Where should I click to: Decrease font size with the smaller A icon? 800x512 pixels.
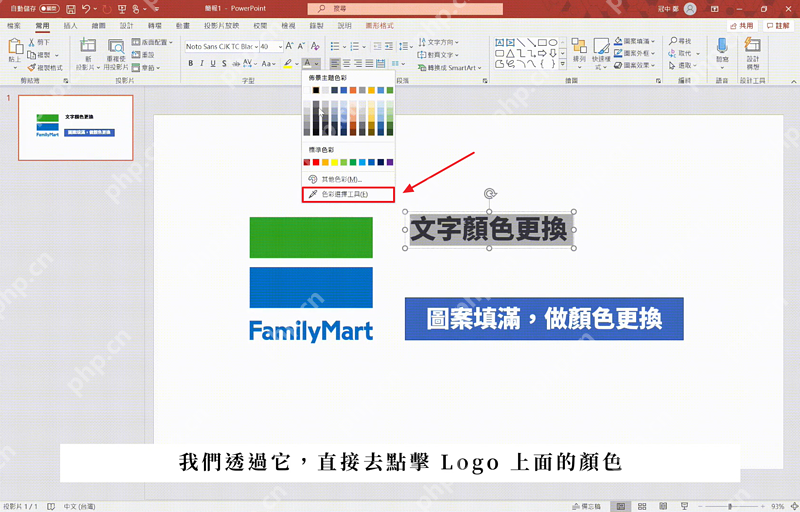click(301, 46)
